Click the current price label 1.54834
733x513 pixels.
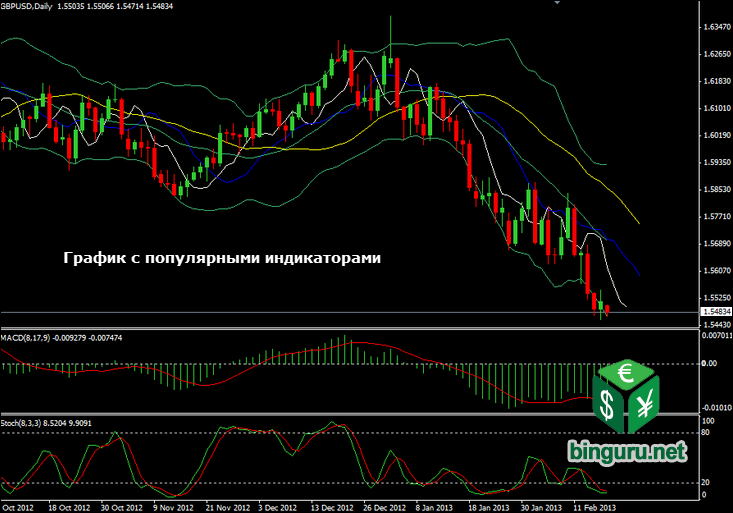tap(717, 311)
